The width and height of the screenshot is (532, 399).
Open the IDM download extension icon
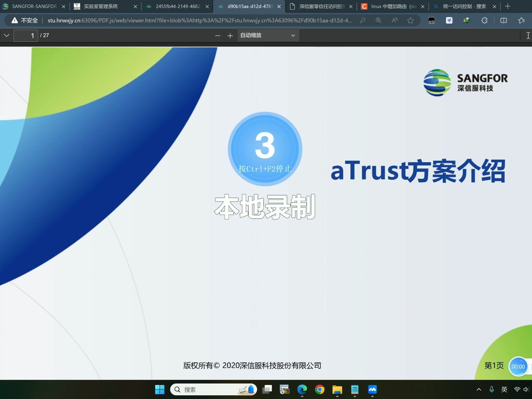tap(467, 20)
